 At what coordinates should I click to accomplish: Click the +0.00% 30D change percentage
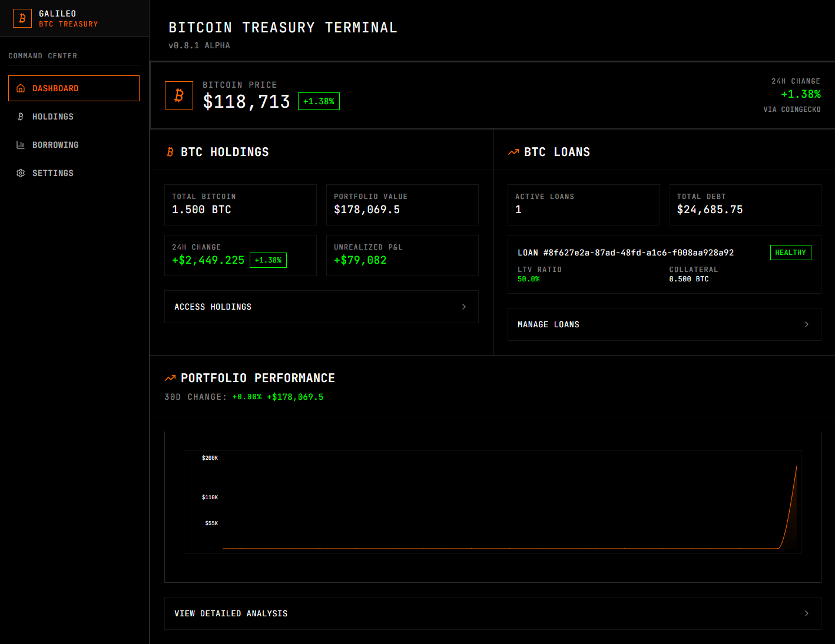[x=247, y=397]
